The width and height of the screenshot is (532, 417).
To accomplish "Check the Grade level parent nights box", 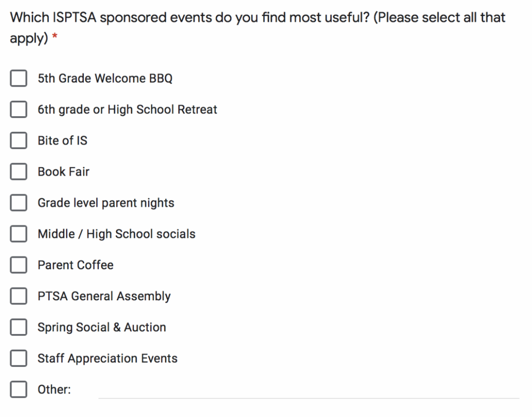I will click(x=18, y=203).
